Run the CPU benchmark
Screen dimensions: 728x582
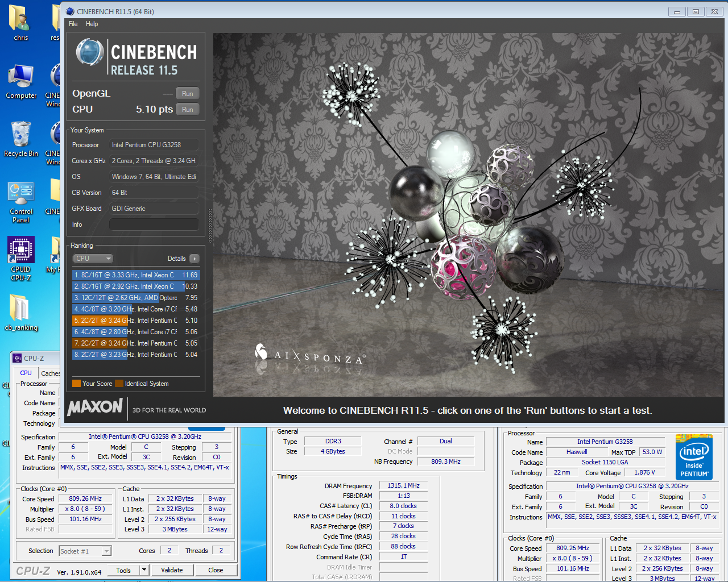pos(188,110)
